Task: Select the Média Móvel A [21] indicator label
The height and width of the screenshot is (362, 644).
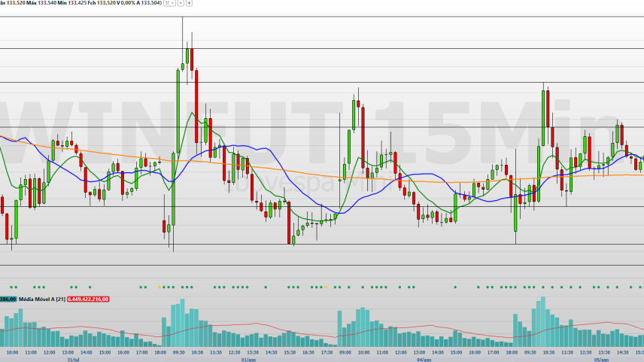Action: [x=42, y=299]
